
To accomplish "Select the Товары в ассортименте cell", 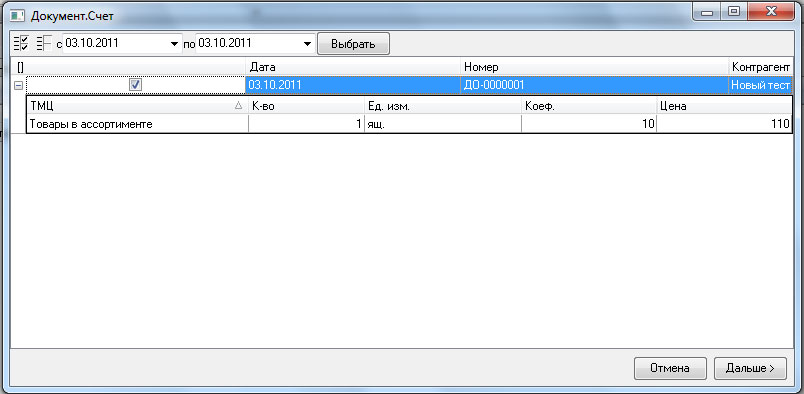I will pos(137,124).
